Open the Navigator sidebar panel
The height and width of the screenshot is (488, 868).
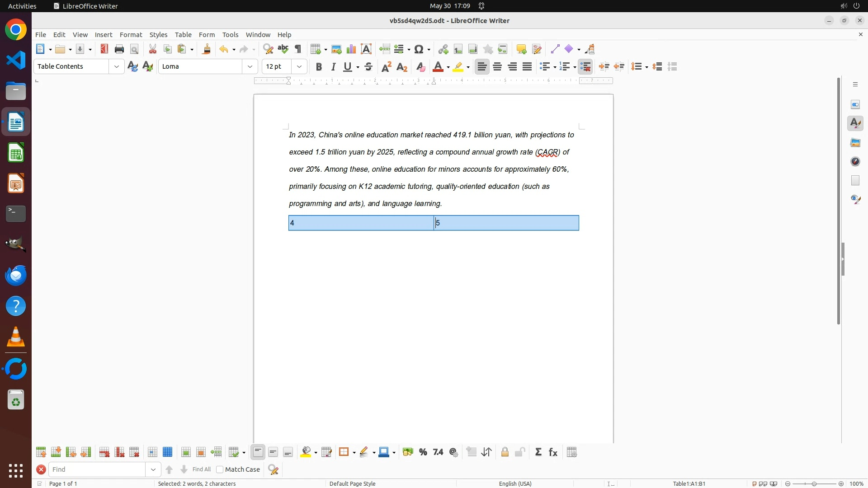point(855,161)
